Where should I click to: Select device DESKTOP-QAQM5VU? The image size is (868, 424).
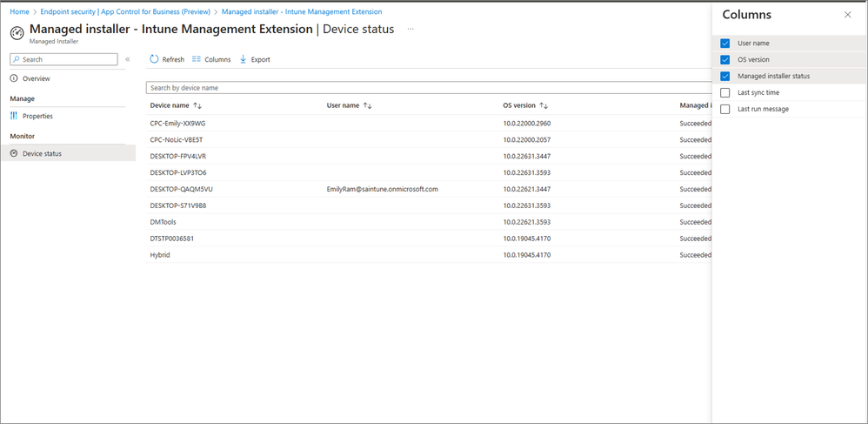(181, 189)
